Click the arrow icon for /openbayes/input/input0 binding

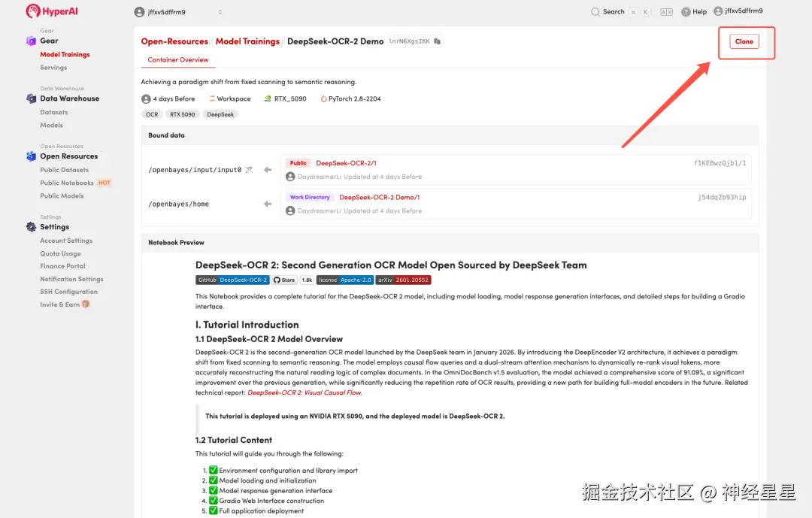pyautogui.click(x=268, y=170)
